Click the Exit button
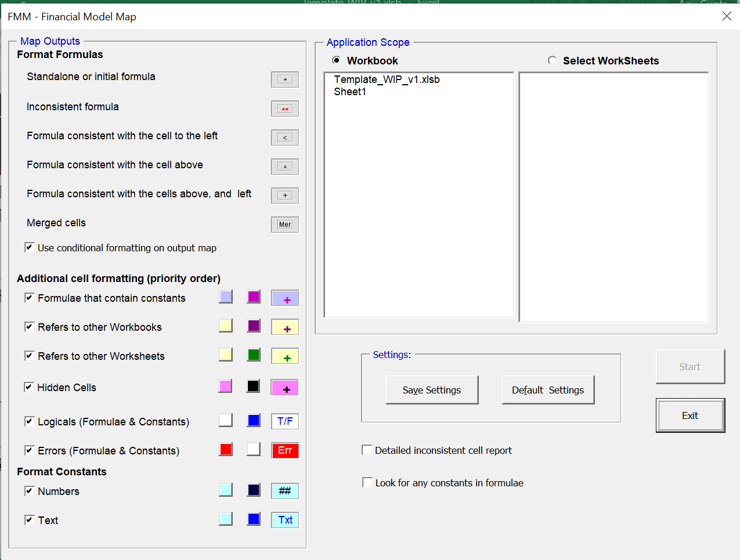Viewport: 740px width, 560px height. click(690, 416)
